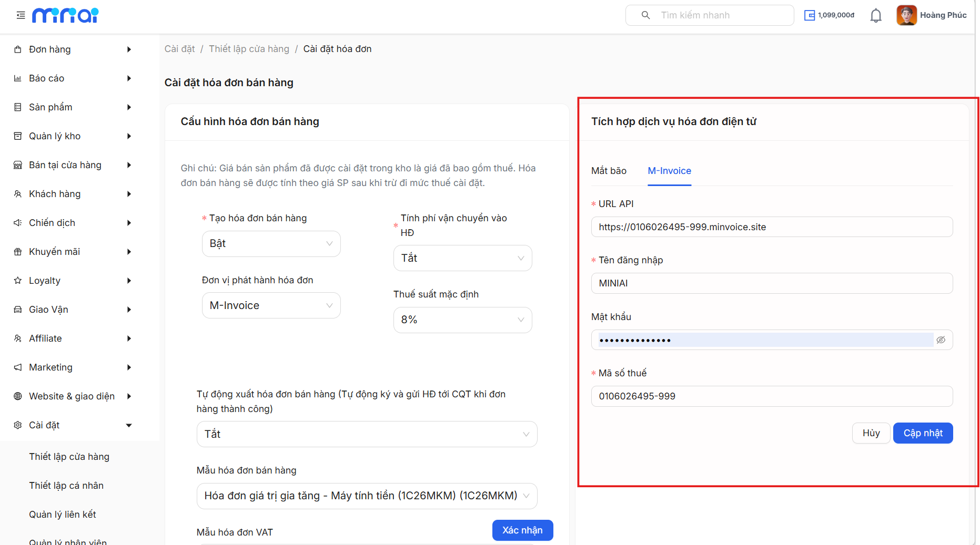Expand the Sản phẩm menu arrow
980x545 pixels.
pyautogui.click(x=129, y=107)
